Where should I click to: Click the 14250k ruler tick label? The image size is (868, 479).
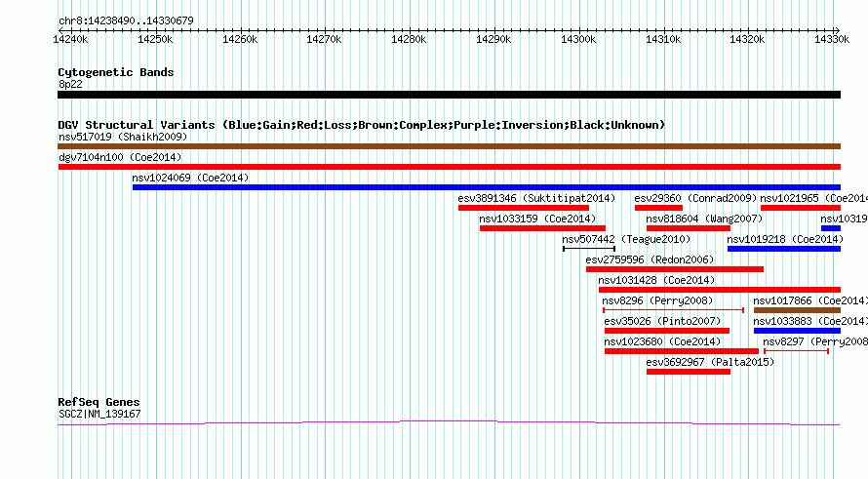tap(155, 39)
